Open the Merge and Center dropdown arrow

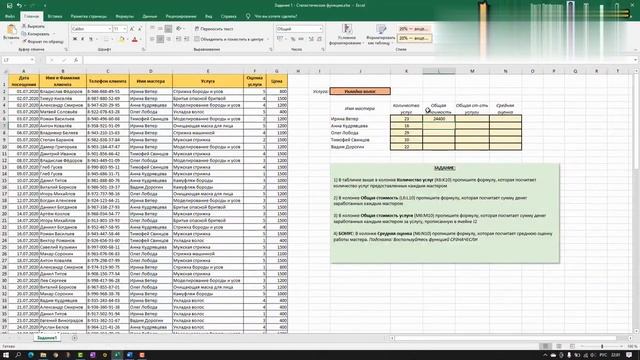[268, 40]
